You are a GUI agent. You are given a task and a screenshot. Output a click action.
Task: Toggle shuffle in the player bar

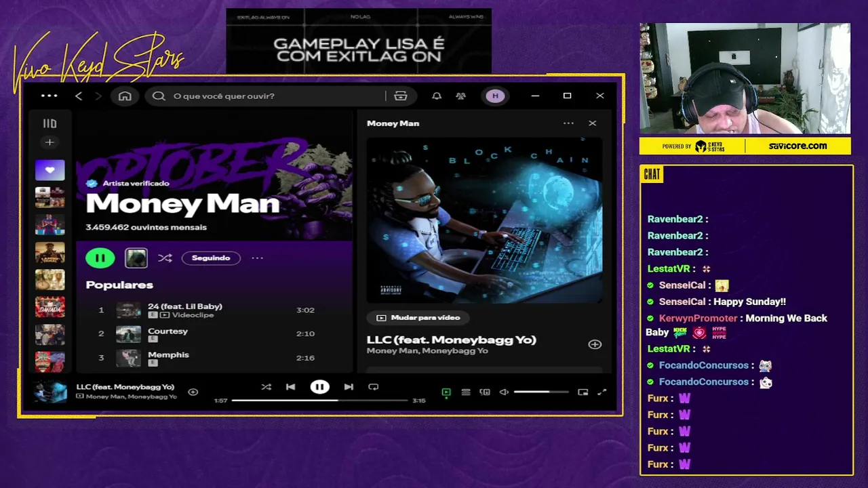pos(266,387)
